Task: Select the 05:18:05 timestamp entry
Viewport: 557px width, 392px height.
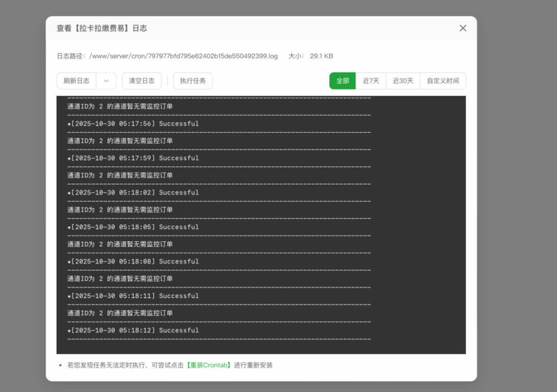Action: [134, 227]
